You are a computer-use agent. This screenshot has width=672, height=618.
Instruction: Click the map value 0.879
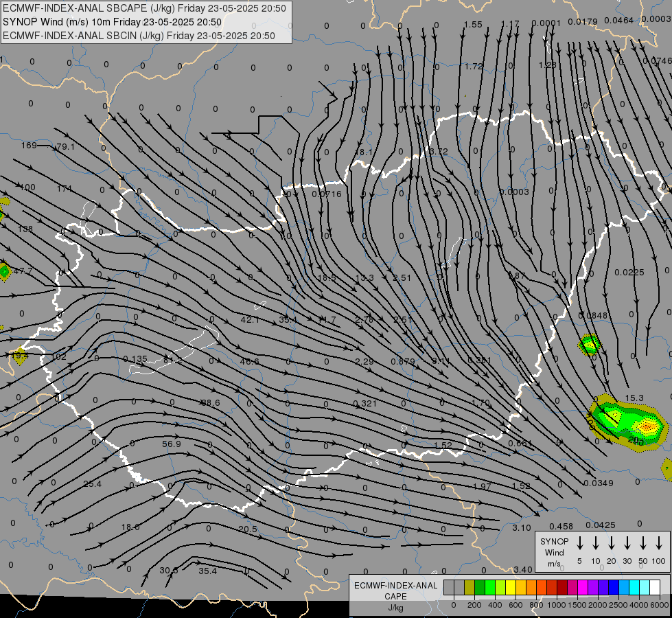pos(403,362)
